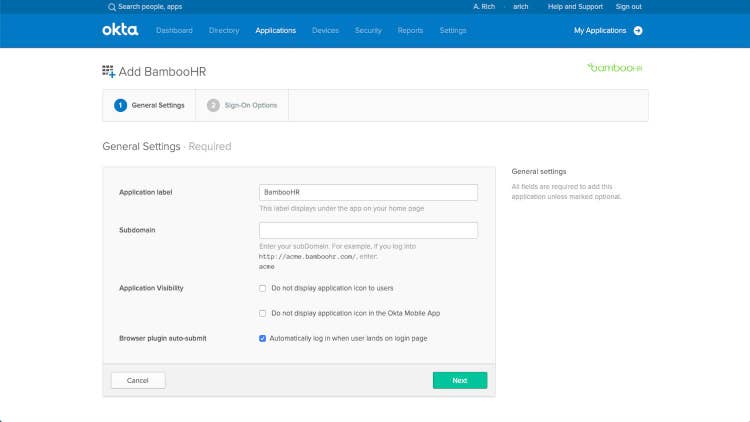Select the Sign-On Options step tab
750x422 pixels.
tap(242, 105)
